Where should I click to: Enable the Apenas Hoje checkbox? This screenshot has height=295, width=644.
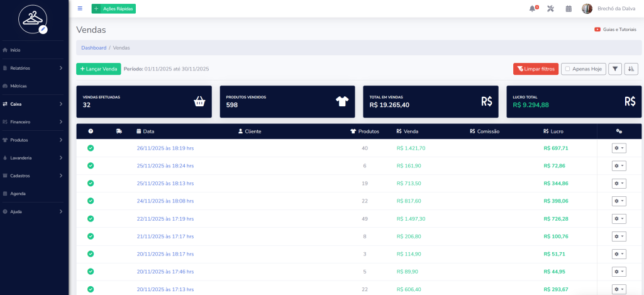click(568, 69)
